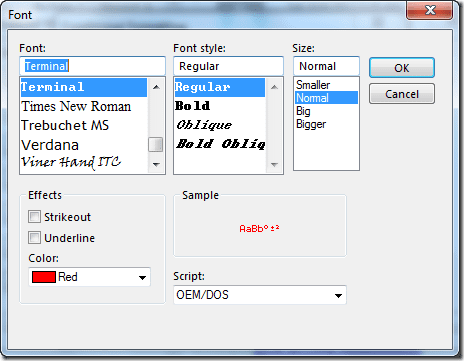Click font style list scroll down arrow

point(274,164)
